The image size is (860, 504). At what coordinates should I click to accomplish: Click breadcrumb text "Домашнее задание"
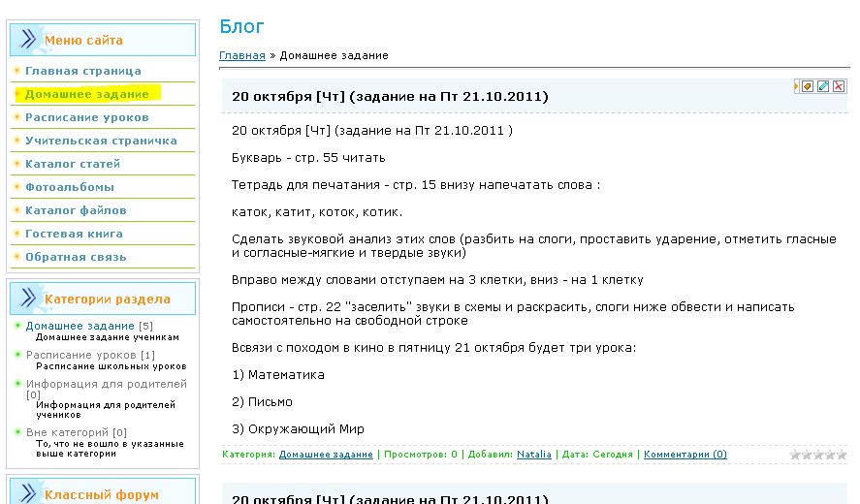(334, 55)
